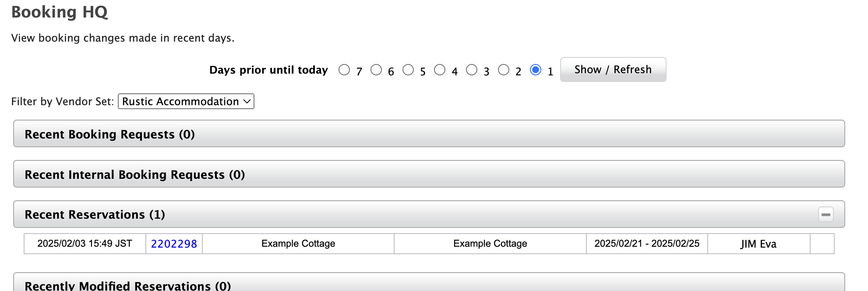This screenshot has width=868, height=291.
Task: Set days prior to 5
Action: [x=408, y=70]
